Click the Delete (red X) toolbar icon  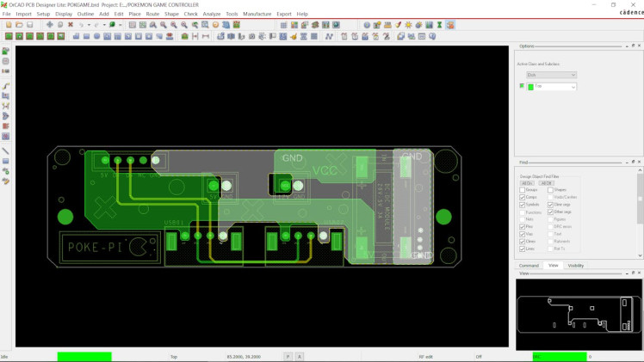tap(71, 25)
